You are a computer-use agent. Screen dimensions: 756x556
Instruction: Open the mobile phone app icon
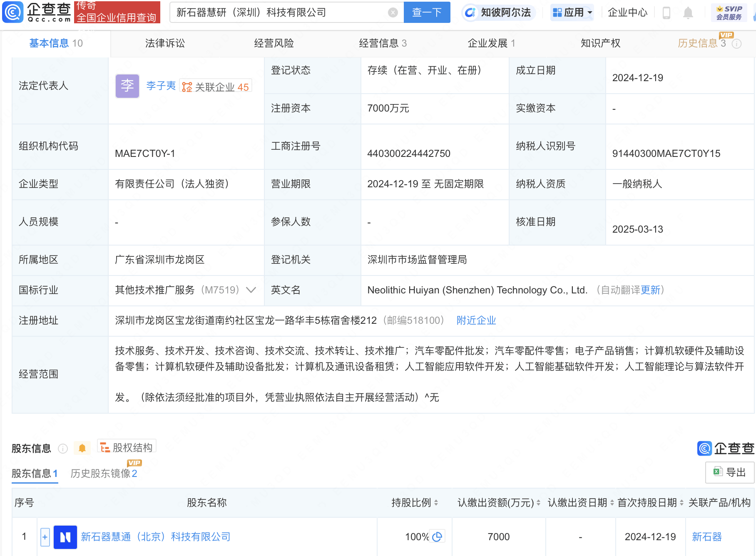pyautogui.click(x=666, y=13)
